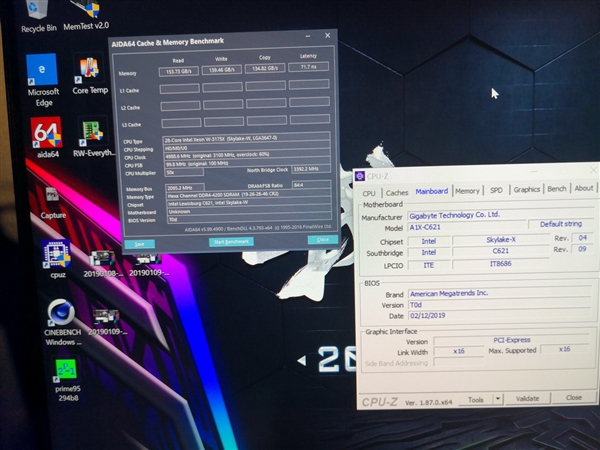Open SPD tab in CPU-Z
This screenshot has height=450, width=600.
496,190
